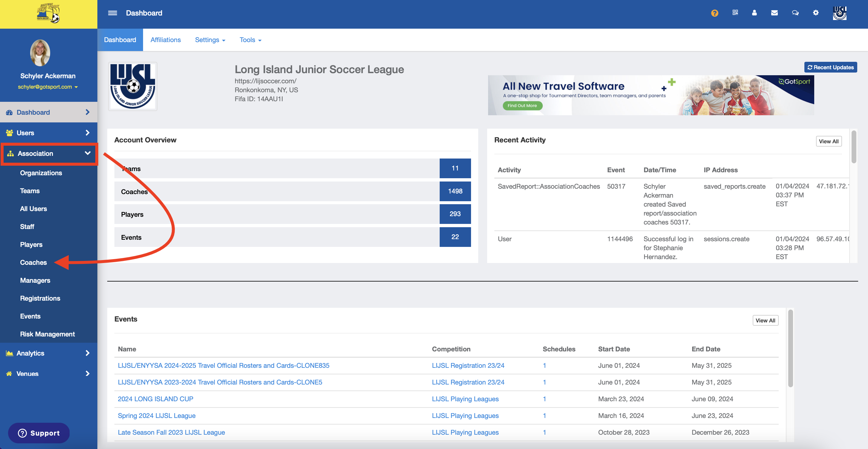This screenshot has width=868, height=449.
Task: Click the Users group icon in sidebar
Action: click(x=9, y=133)
